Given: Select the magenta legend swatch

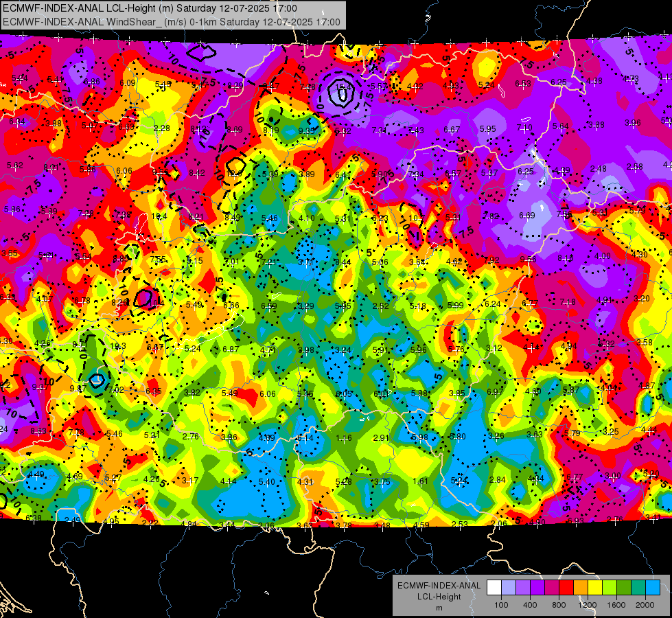Looking at the screenshot, I should (552, 588).
